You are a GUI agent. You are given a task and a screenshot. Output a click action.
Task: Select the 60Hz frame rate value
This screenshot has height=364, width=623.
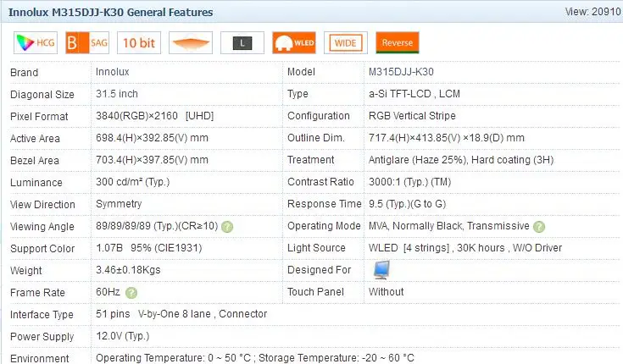(x=108, y=292)
